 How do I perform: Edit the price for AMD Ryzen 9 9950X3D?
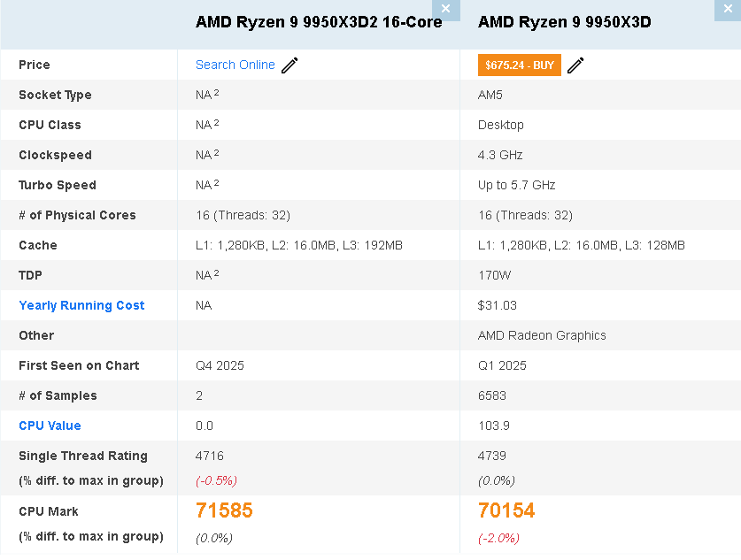pos(575,65)
